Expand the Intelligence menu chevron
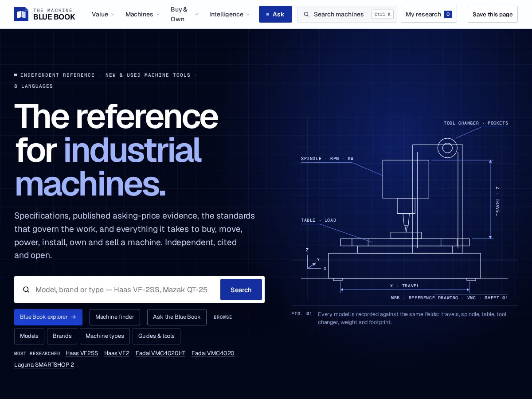 [247, 14]
